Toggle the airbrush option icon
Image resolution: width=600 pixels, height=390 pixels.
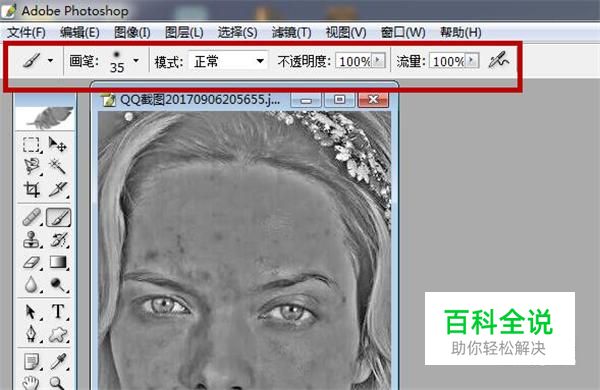499,60
